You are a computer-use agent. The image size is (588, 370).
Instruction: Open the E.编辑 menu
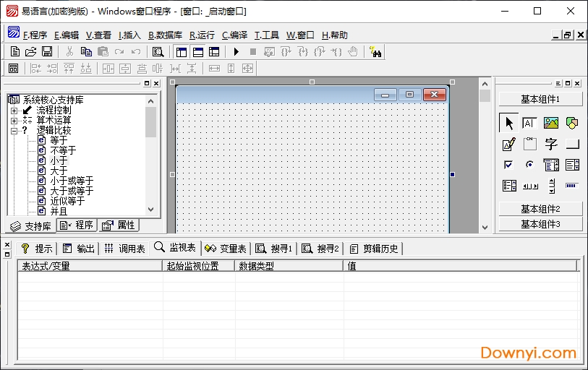(67, 35)
